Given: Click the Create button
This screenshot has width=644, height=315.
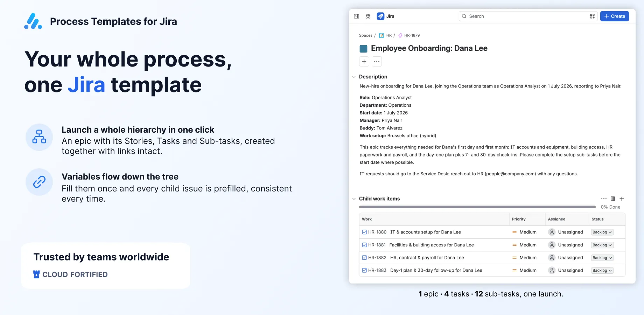Looking at the screenshot, I should pos(615,16).
